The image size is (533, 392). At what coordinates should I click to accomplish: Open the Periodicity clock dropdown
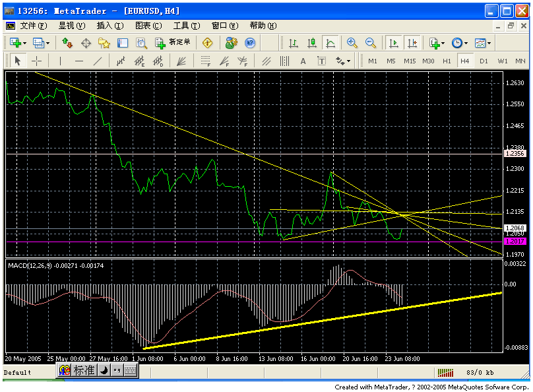[459, 43]
